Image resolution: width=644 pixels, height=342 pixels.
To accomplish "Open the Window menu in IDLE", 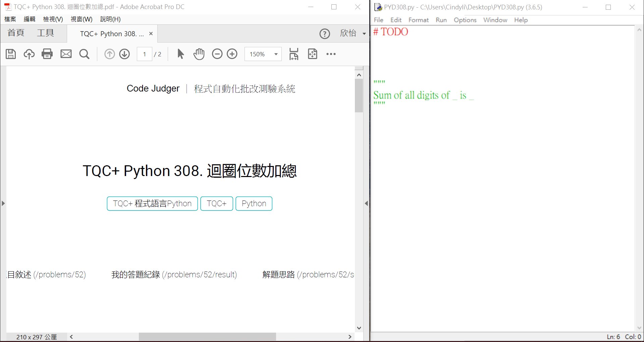I will pos(495,20).
